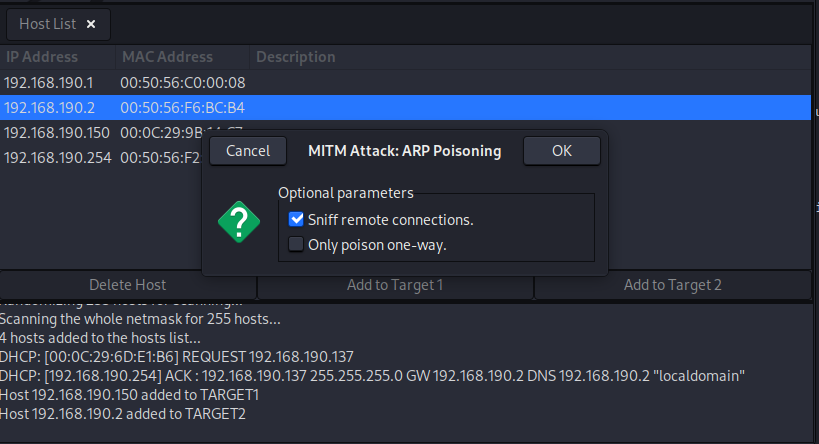Confirm ARP Poisoning with OK

[561, 151]
